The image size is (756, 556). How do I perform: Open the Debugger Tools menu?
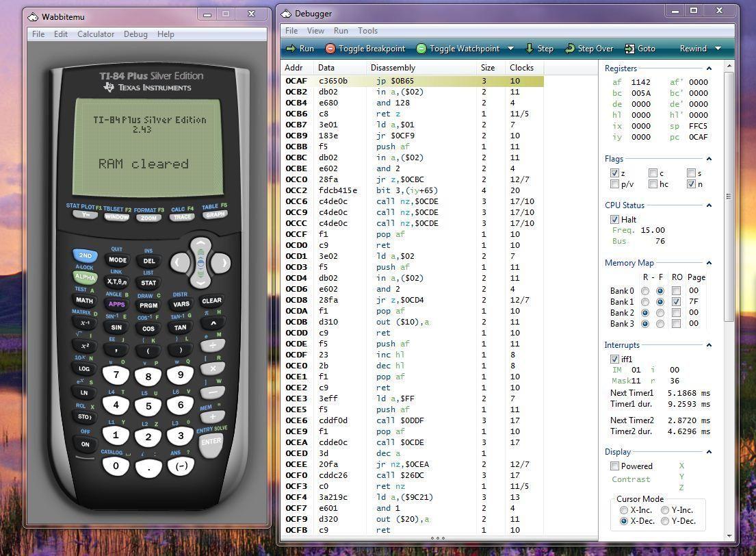point(367,30)
